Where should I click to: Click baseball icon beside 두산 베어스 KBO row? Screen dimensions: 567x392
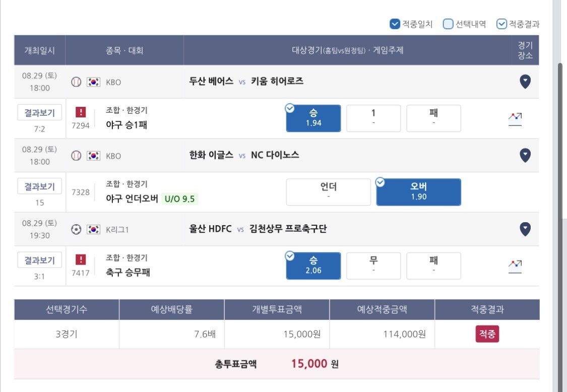[76, 82]
